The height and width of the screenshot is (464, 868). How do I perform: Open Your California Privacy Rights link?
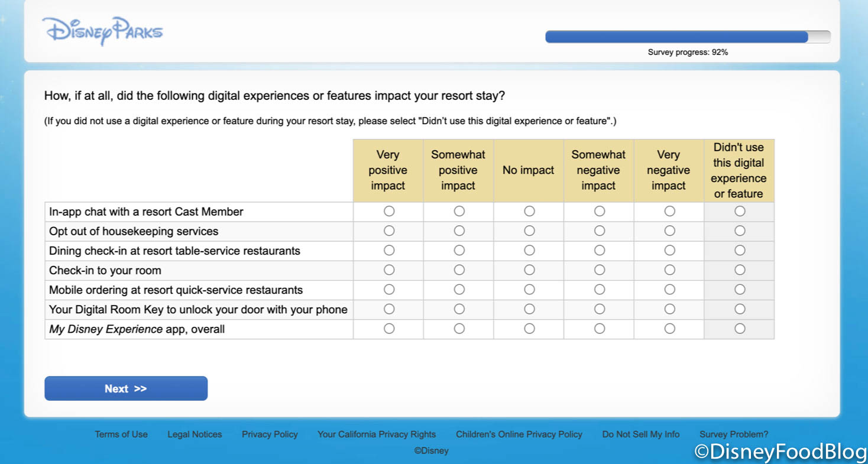click(x=377, y=434)
